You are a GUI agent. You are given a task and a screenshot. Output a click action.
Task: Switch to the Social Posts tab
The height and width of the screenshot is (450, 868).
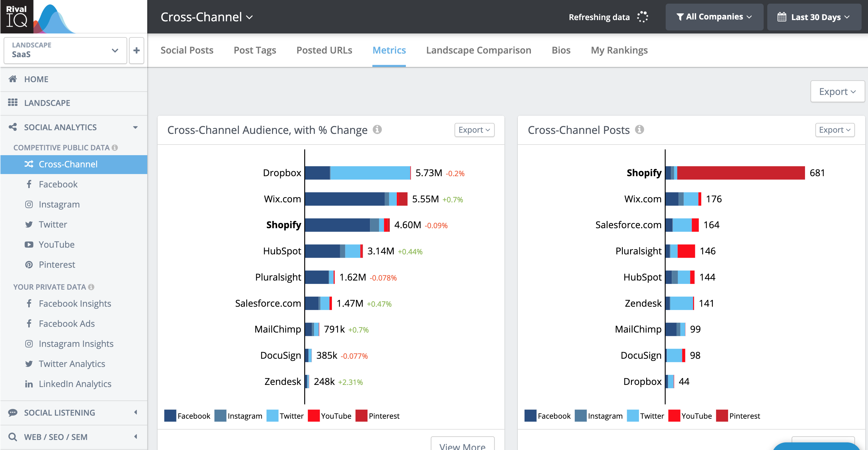pyautogui.click(x=187, y=50)
